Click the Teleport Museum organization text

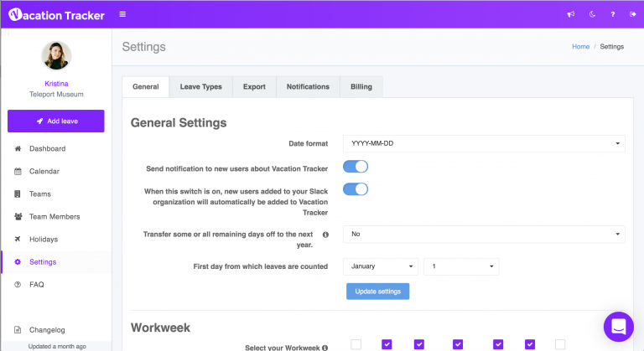pyautogui.click(x=56, y=95)
